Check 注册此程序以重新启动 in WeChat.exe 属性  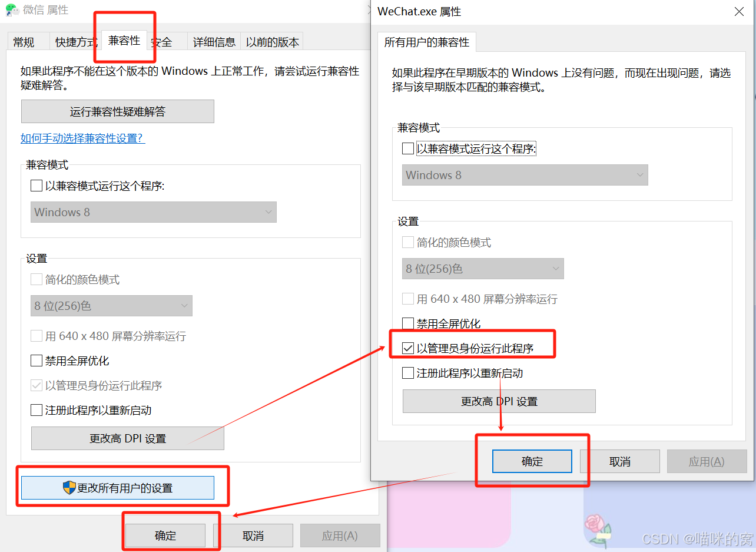pyautogui.click(x=408, y=373)
